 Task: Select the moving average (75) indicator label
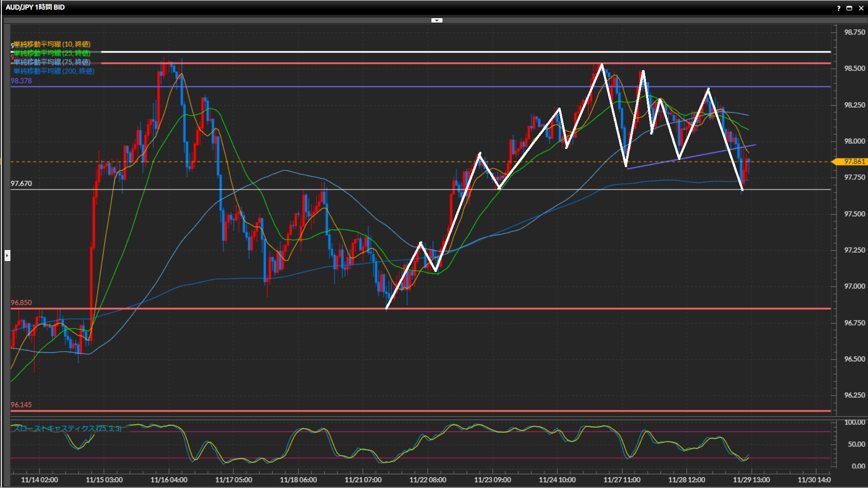tap(52, 62)
